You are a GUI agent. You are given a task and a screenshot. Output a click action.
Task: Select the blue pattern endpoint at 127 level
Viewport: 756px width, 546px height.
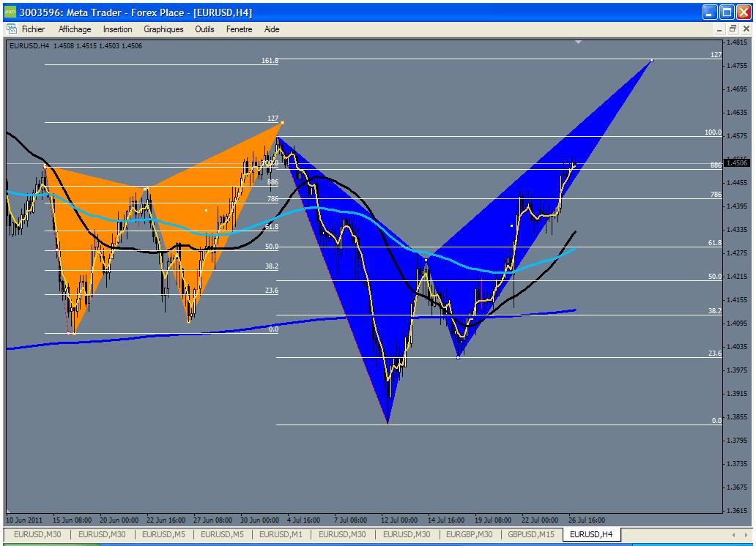[x=651, y=60]
